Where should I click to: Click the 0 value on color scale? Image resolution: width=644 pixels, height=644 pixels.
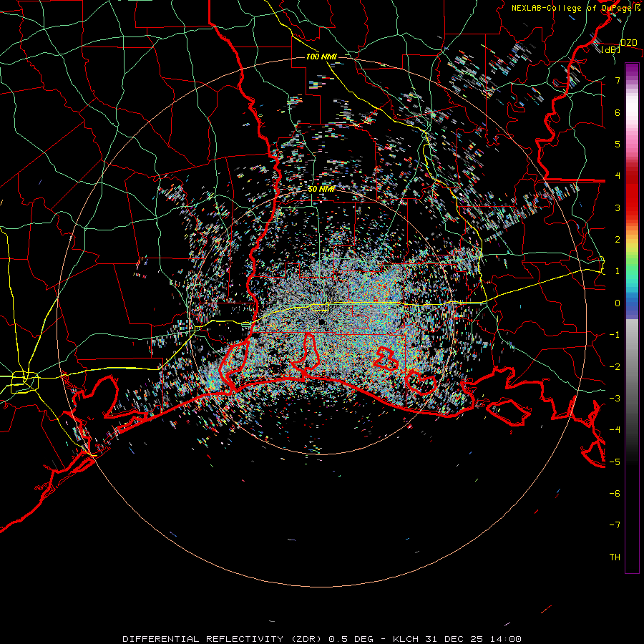click(x=618, y=303)
